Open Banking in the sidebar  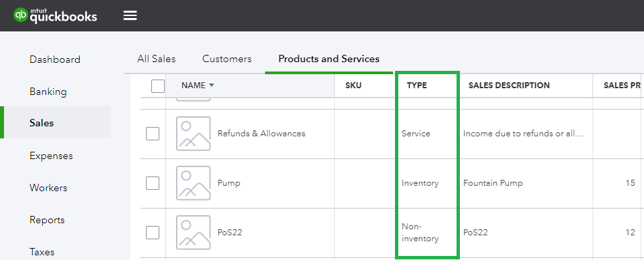point(48,92)
